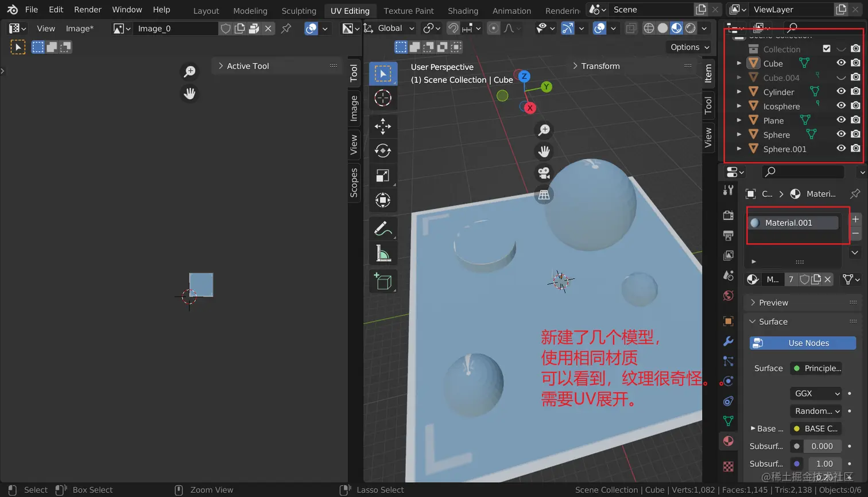Screen dimensions: 868x497
Task: Toggle camera view in the 3D viewport
Action: [x=544, y=173]
